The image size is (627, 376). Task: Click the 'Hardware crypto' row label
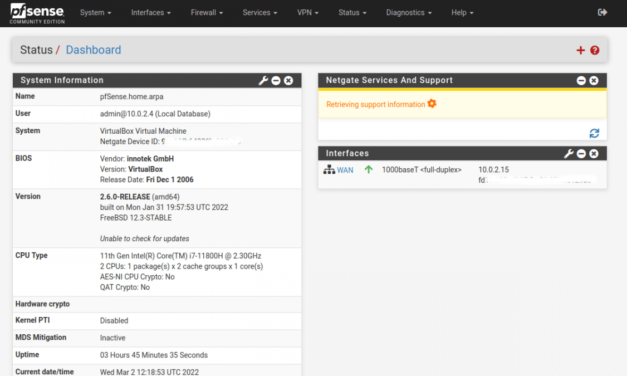[x=42, y=304]
